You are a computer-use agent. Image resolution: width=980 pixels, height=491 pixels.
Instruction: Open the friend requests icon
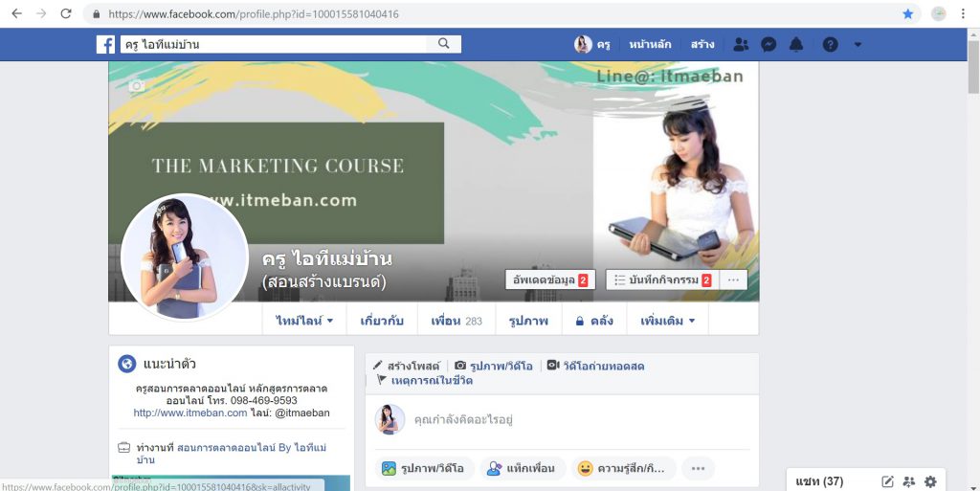click(x=741, y=44)
